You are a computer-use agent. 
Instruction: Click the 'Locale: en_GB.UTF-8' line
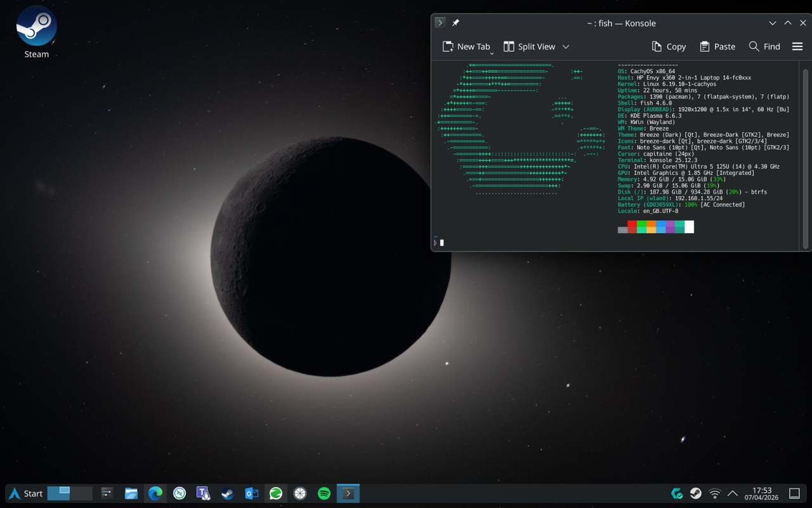pyautogui.click(x=648, y=211)
